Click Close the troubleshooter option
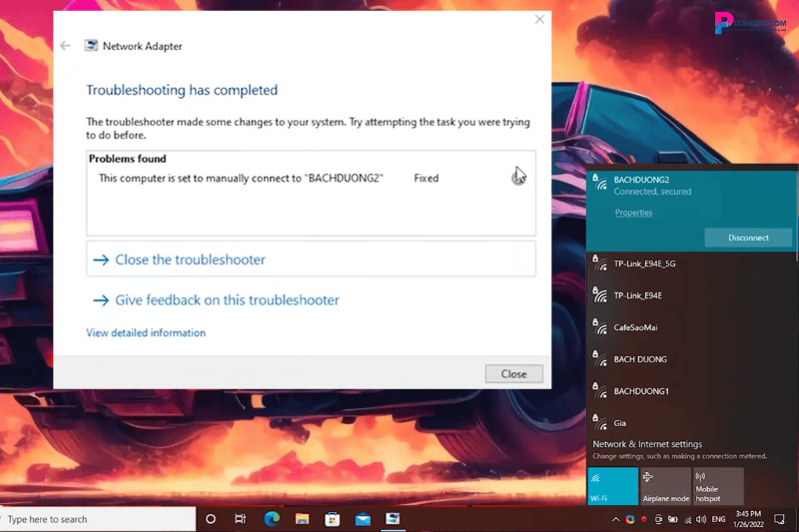The width and height of the screenshot is (799, 532). tap(190, 260)
